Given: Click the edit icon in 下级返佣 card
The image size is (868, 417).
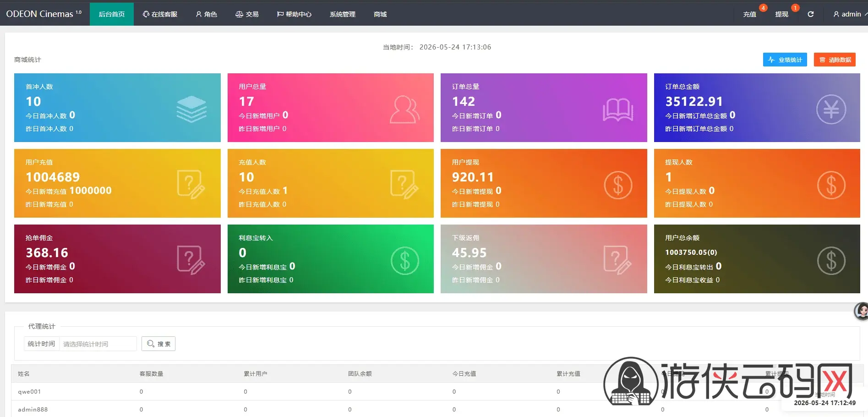Looking at the screenshot, I should point(617,260).
